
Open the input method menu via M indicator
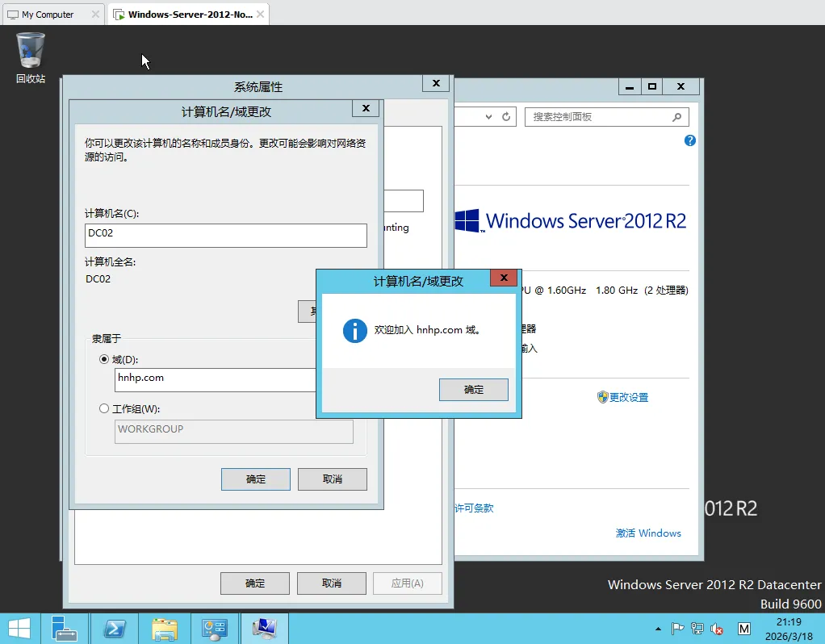click(743, 628)
